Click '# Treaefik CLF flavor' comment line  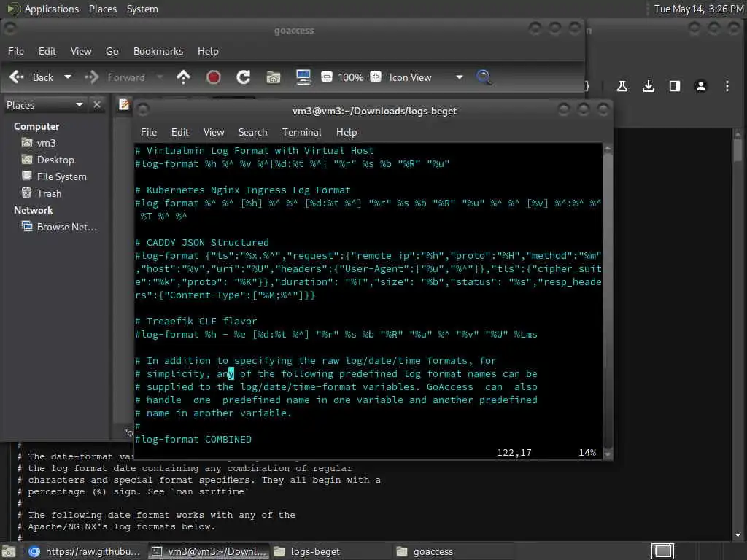click(x=196, y=322)
